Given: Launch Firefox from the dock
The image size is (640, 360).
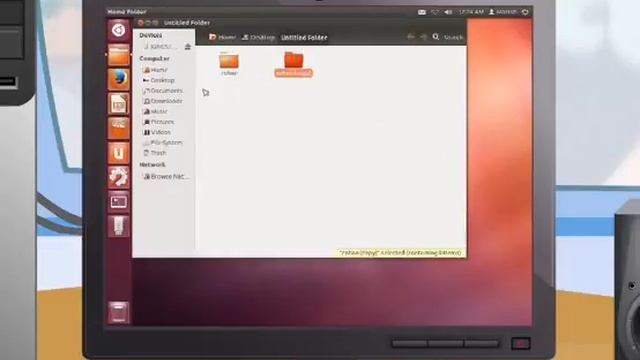Looking at the screenshot, I should click(x=119, y=79).
